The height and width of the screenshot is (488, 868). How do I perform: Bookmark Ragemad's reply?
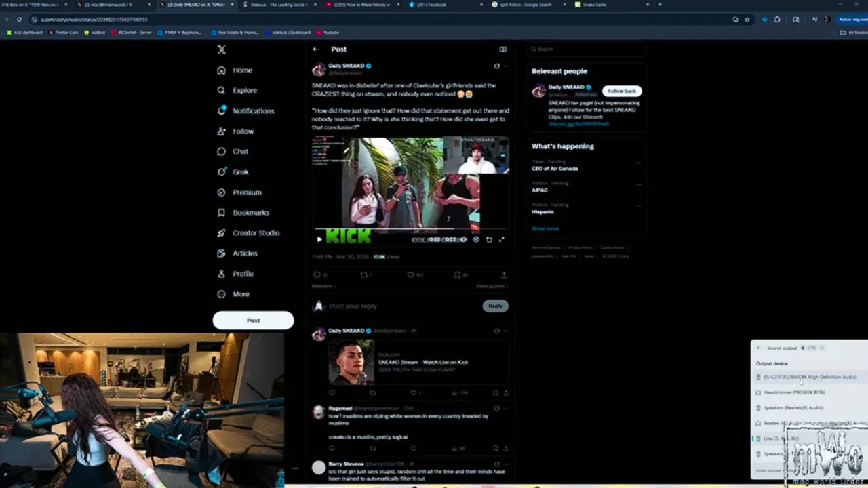tap(496, 448)
